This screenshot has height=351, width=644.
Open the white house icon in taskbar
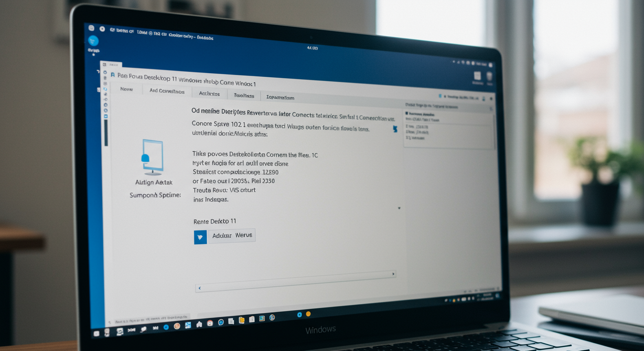pos(199,324)
